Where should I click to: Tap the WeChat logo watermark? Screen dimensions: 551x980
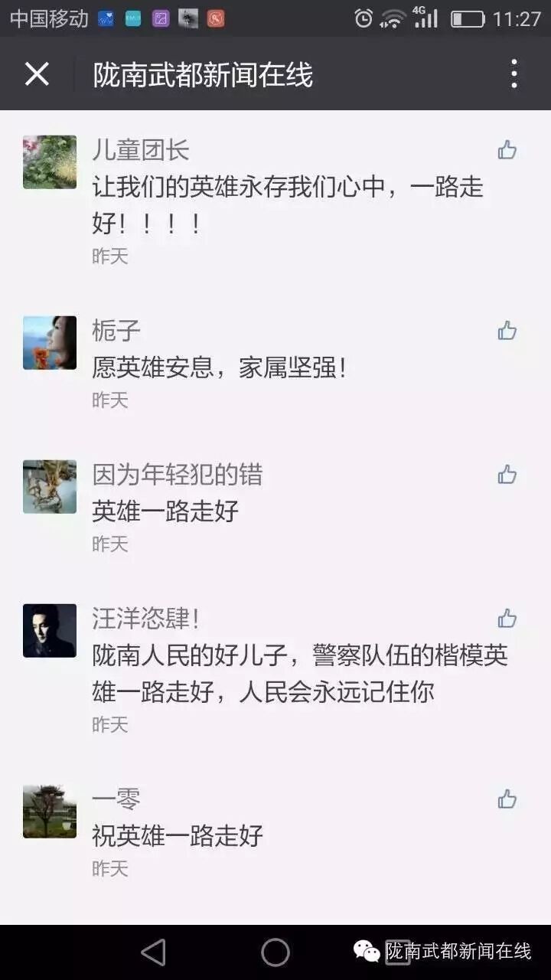tap(366, 951)
